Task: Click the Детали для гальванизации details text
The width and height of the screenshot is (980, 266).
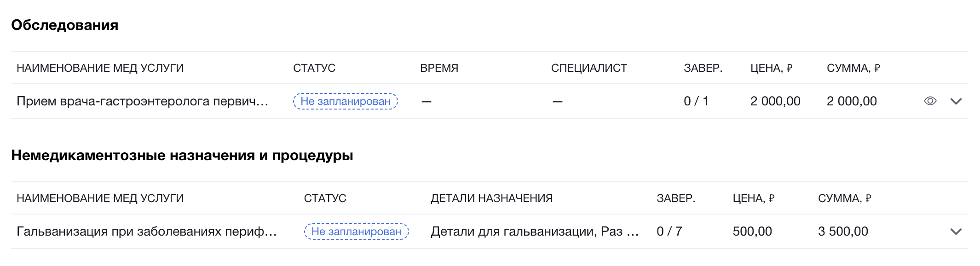Action: click(x=534, y=231)
